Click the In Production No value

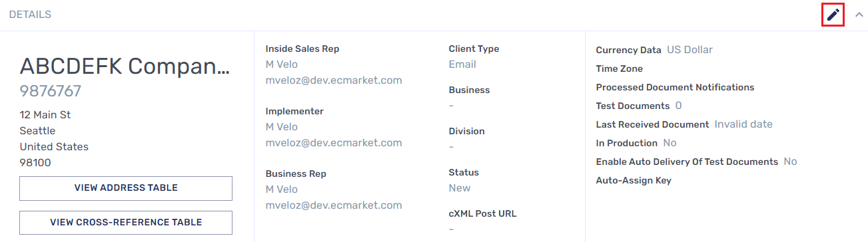669,143
